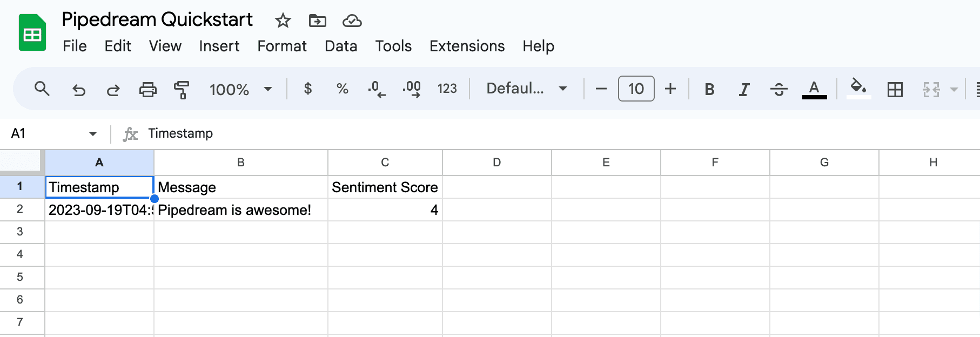Screen dimensions: 980x337
Task: Format as currency with dollar icon
Action: 308,89
